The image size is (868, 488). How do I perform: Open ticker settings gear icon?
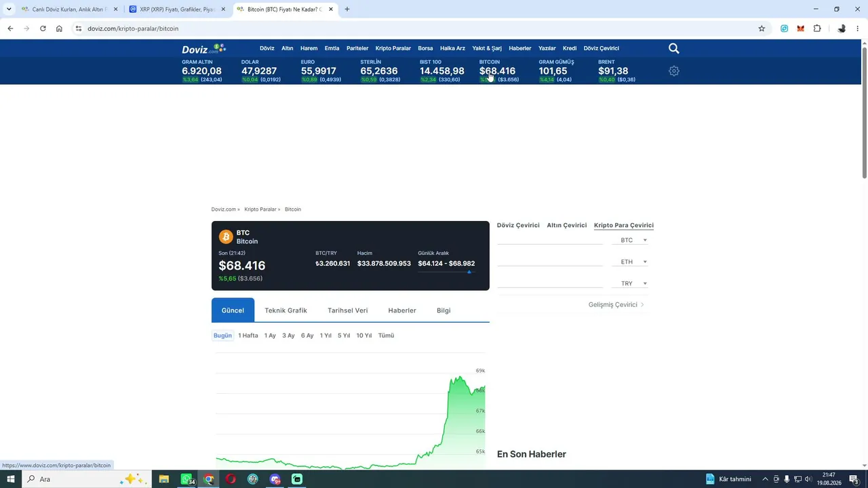point(673,71)
